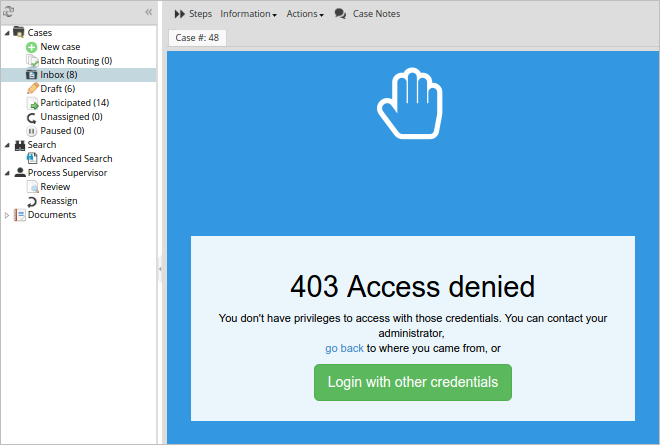Collapse the Process Supervisor node
660x445 pixels.
click(8, 173)
